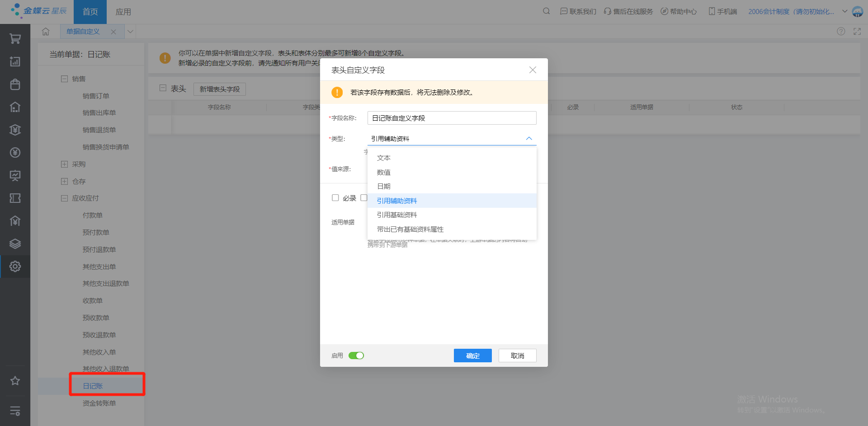Open 手机端 link

pos(722,11)
